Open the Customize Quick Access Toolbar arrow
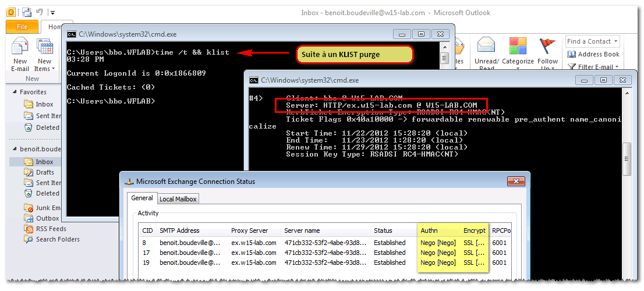The image size is (644, 291). [x=53, y=13]
